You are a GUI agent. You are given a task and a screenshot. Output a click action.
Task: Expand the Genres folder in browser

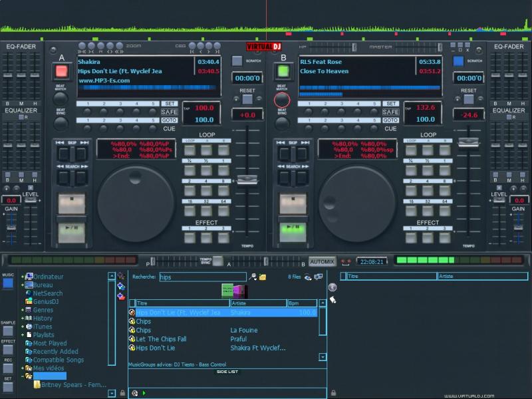tap(23, 310)
